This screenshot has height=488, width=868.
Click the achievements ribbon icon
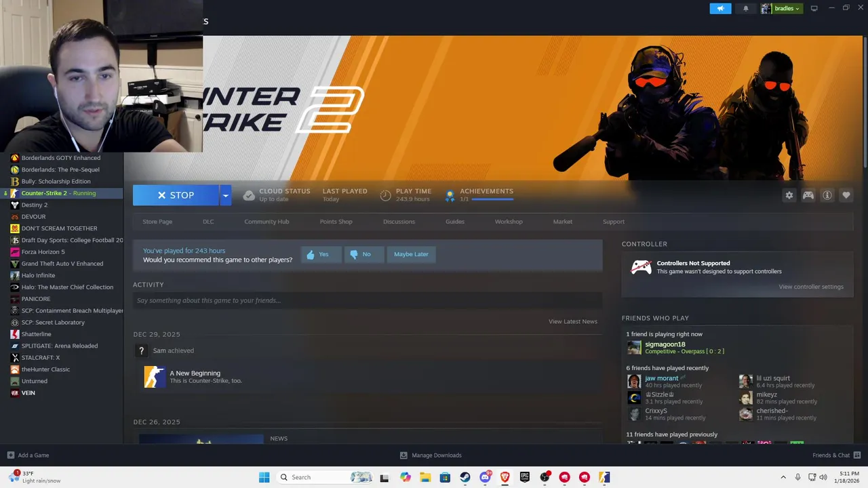[x=449, y=196]
